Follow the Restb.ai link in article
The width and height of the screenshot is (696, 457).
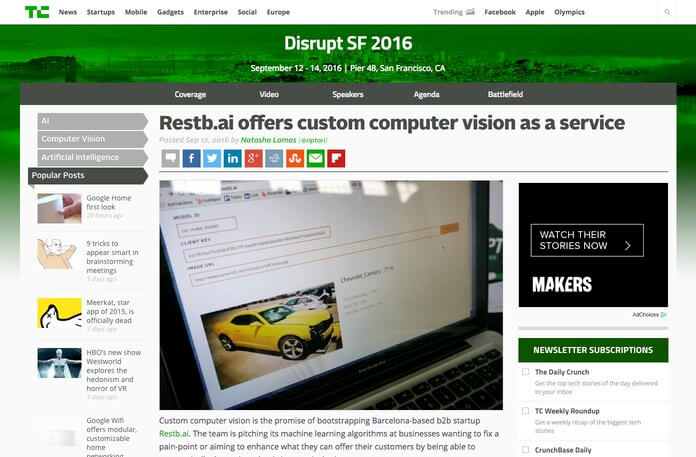point(174,433)
